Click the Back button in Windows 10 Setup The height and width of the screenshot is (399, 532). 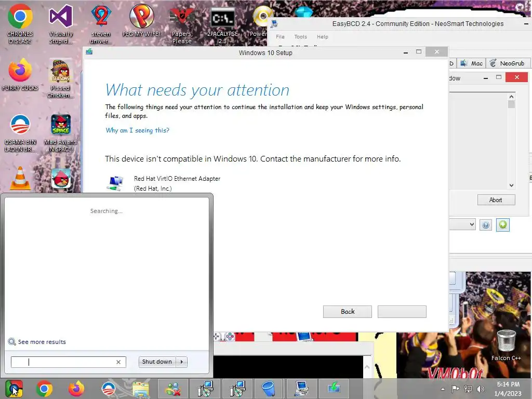348,312
